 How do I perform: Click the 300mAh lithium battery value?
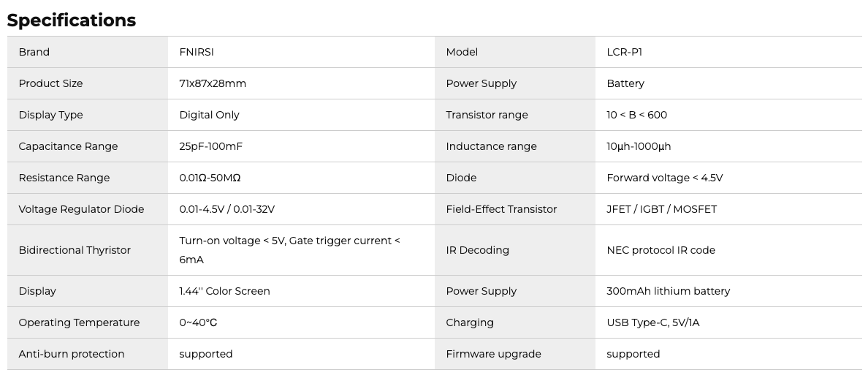(669, 291)
